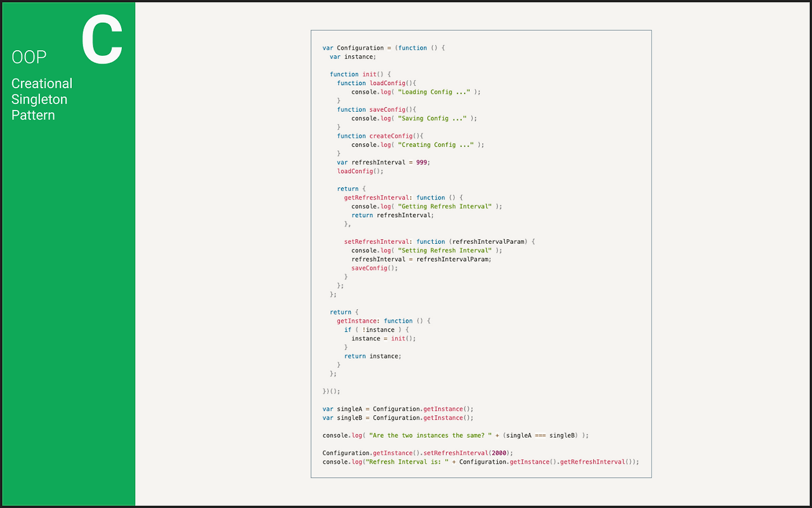Image resolution: width=812 pixels, height=508 pixels.
Task: Click the line "var Configuration = (function () {"
Action: pyautogui.click(x=384, y=48)
